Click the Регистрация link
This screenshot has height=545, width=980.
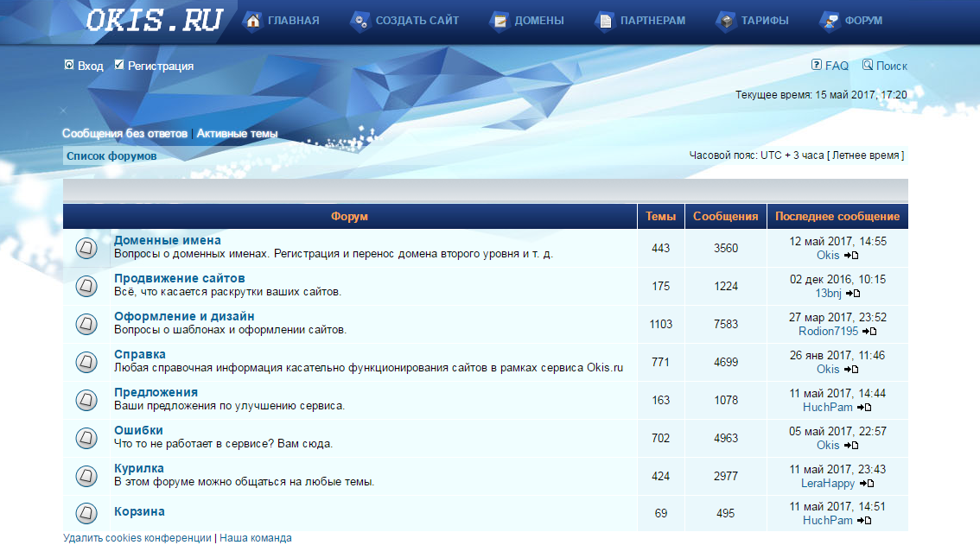tap(161, 67)
